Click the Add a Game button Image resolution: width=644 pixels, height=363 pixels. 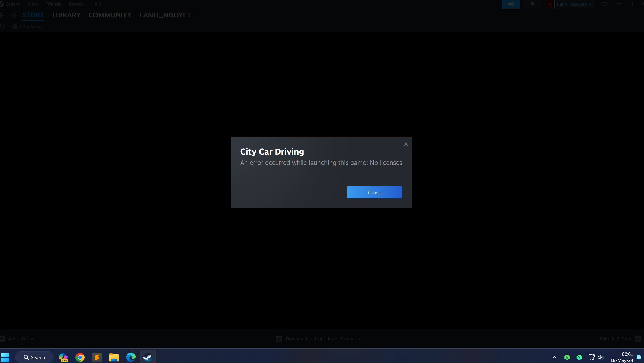click(x=17, y=339)
